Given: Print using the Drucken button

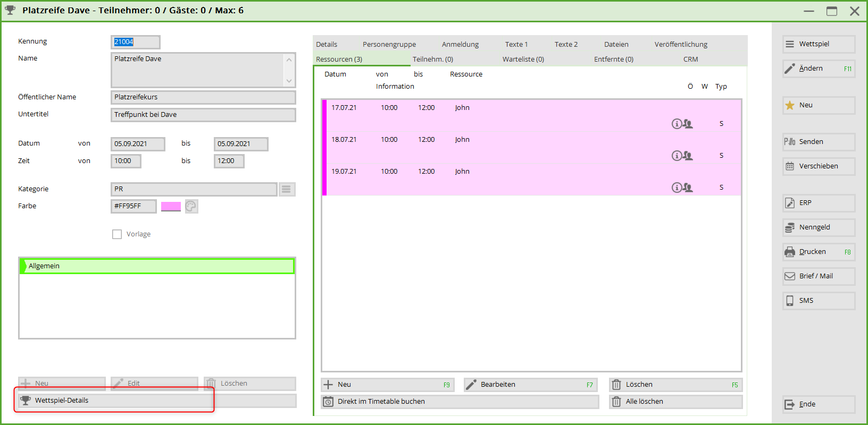Looking at the screenshot, I should [819, 252].
